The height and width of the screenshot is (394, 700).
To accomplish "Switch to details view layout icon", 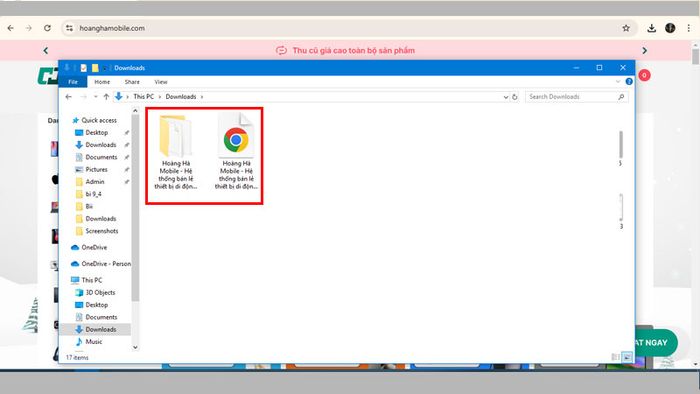I will pos(616,357).
